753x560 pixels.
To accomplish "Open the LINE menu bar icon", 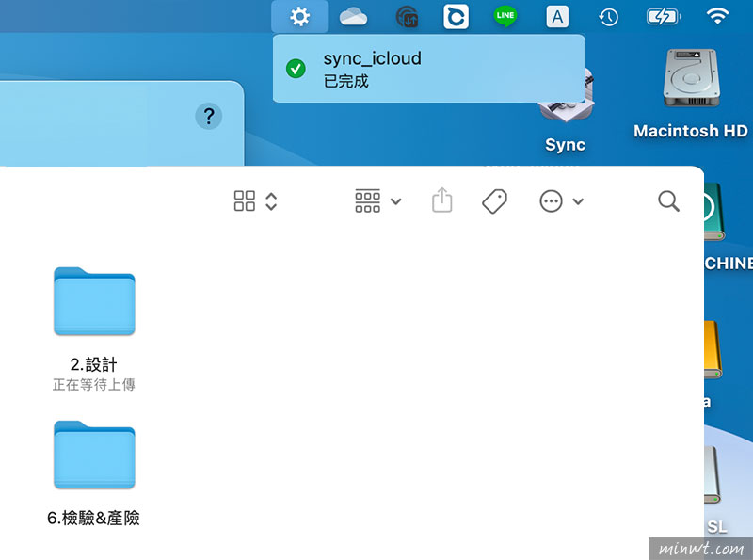I will [505, 16].
